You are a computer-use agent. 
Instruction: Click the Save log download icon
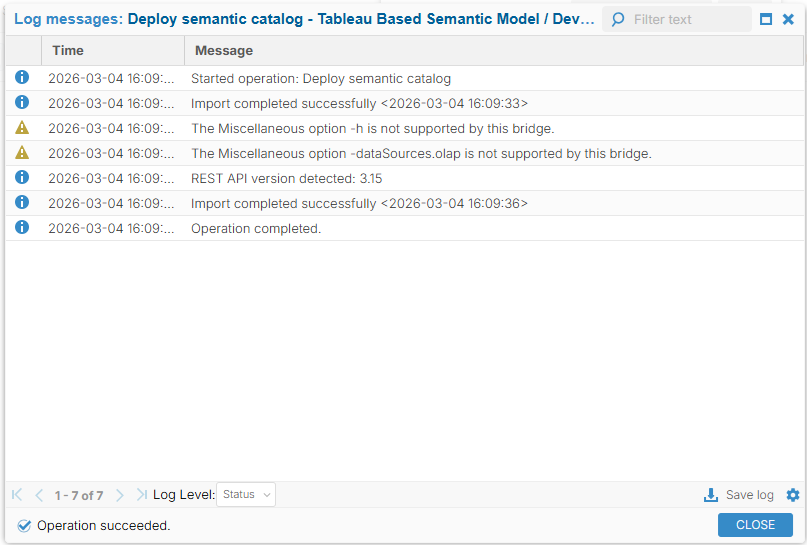711,495
